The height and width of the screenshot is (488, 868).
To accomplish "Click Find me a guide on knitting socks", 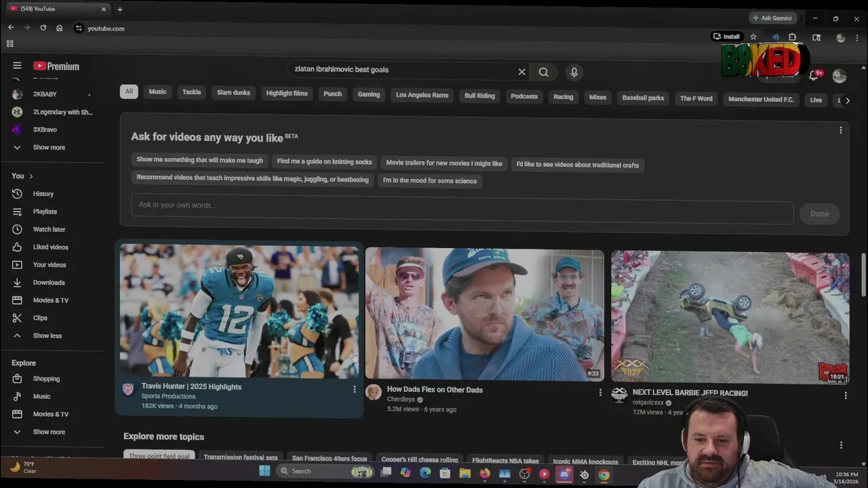I will 324,162.
